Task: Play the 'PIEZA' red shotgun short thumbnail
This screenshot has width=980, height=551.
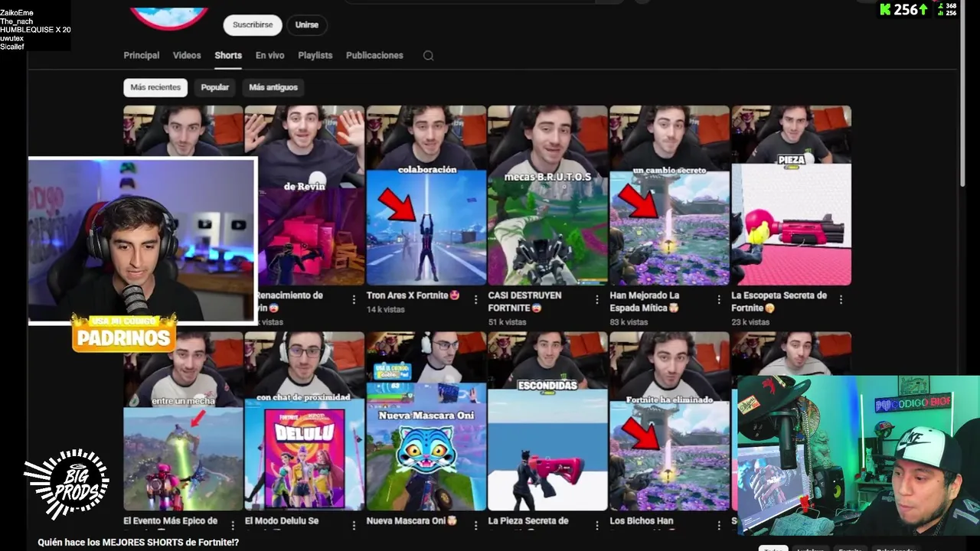Action: [791, 195]
